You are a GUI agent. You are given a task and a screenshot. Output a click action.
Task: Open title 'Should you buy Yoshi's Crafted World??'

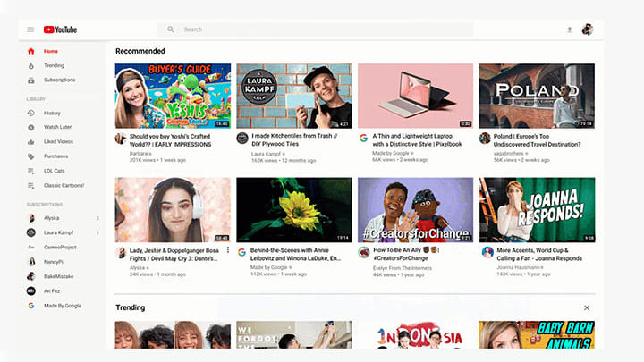pyautogui.click(x=171, y=140)
